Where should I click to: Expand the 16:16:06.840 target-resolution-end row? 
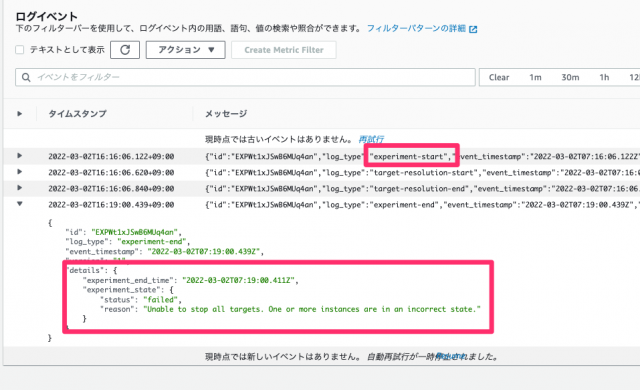[x=19, y=188]
